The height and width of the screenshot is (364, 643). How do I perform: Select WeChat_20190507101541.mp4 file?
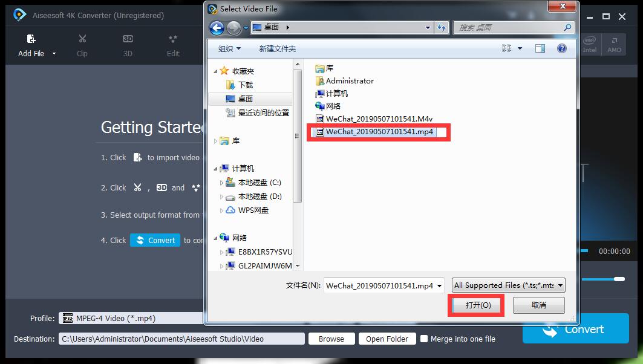374,132
